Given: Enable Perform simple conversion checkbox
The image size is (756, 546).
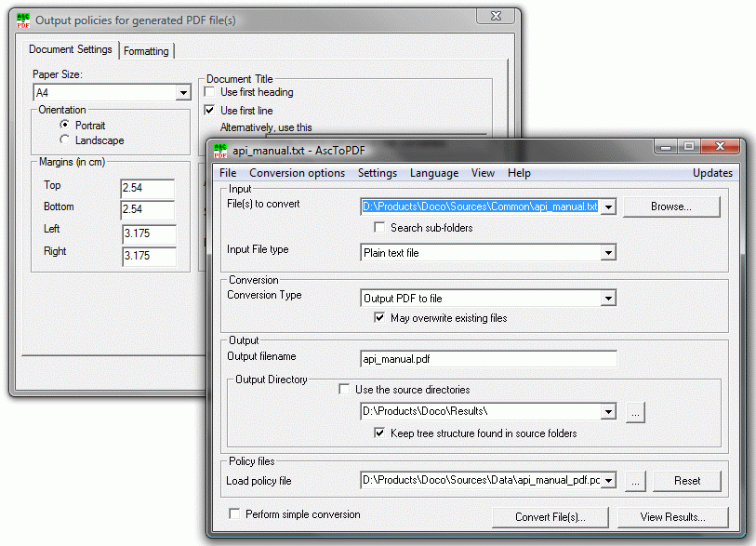Looking at the screenshot, I should click(x=234, y=514).
